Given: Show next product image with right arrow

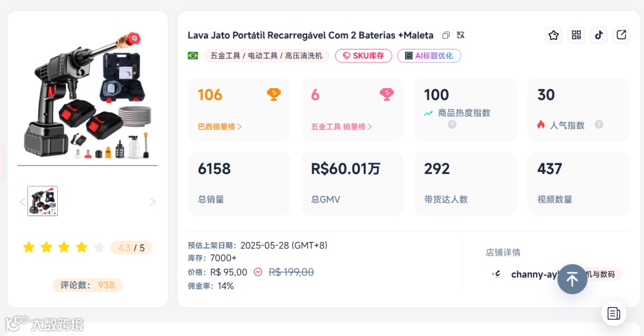Looking at the screenshot, I should click(152, 202).
